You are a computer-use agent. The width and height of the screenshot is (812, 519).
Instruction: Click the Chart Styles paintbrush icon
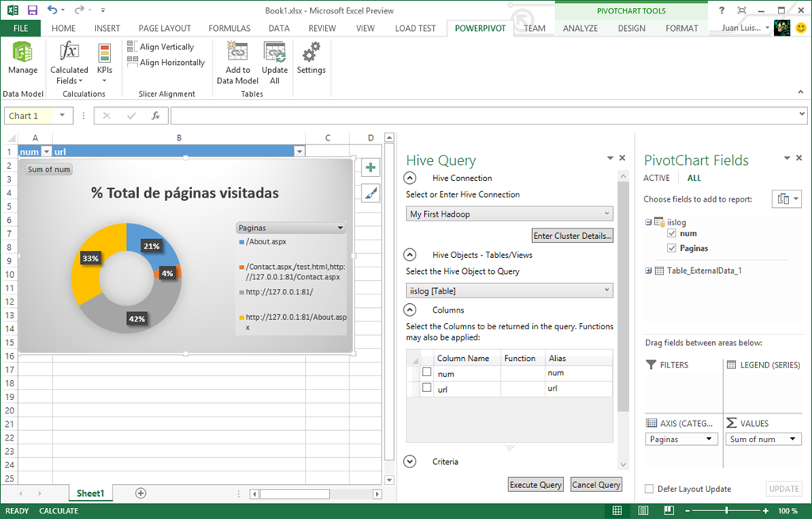click(x=371, y=193)
